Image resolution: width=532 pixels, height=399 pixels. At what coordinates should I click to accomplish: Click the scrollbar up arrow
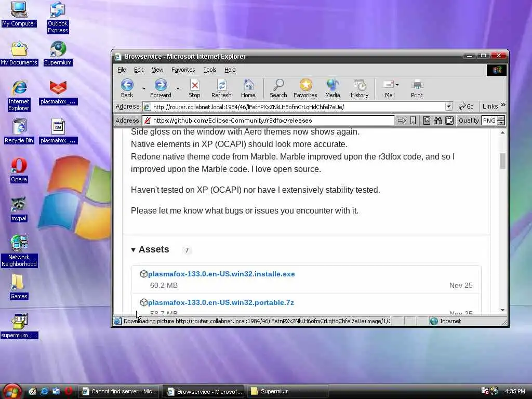coord(502,132)
